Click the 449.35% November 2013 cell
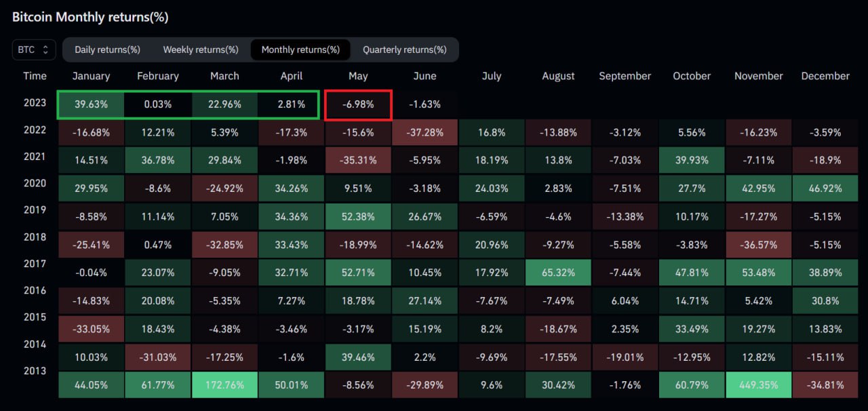The height and width of the screenshot is (411, 868). coord(759,385)
